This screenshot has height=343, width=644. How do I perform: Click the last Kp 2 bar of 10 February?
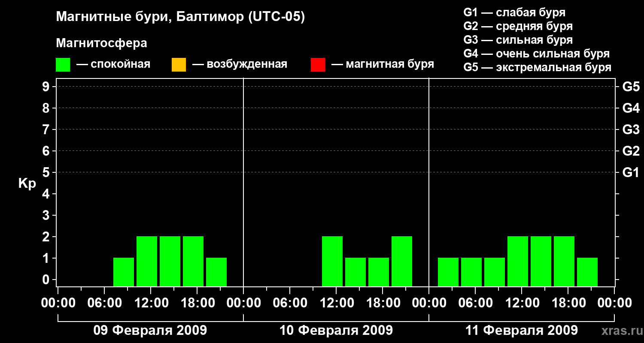402,261
